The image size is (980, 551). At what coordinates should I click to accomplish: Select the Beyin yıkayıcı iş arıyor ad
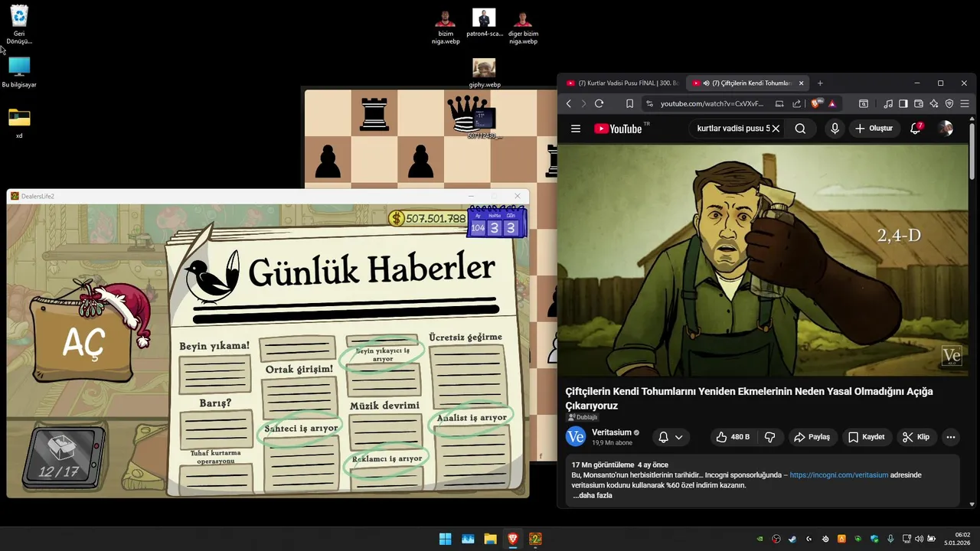382,354
